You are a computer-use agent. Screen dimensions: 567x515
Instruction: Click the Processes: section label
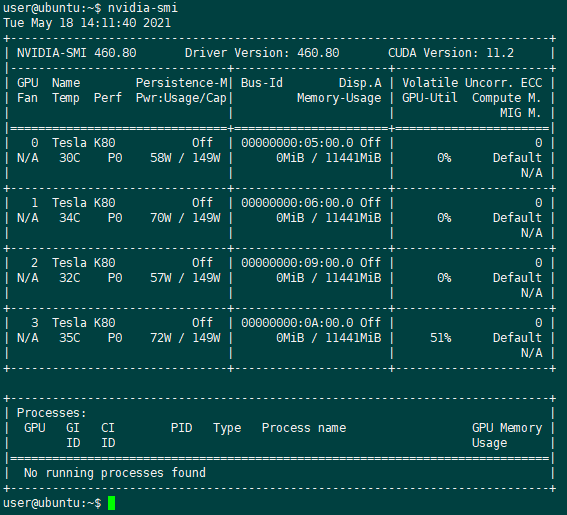52,413
